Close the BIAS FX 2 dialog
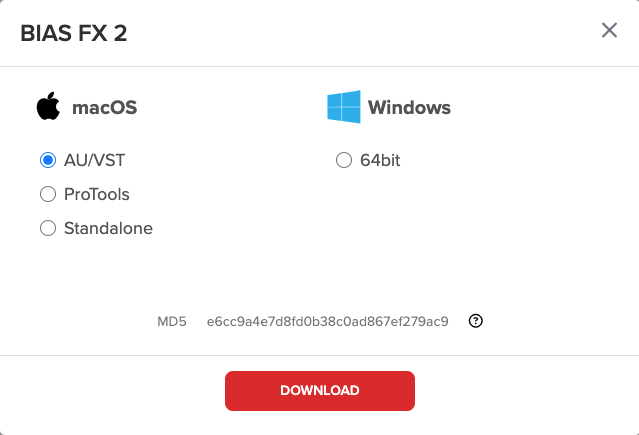The image size is (639, 435). tap(609, 30)
